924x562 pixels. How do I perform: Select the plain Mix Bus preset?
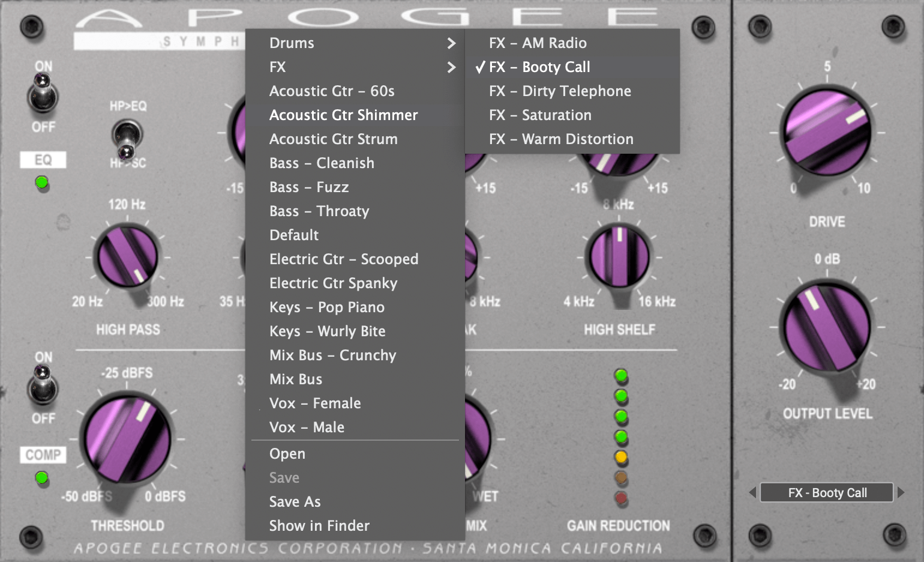(x=355, y=379)
